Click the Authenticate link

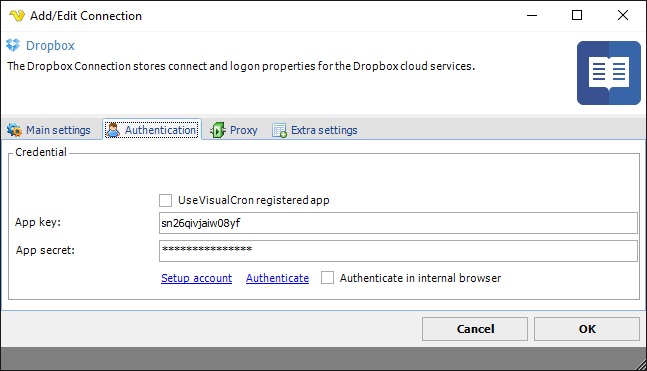coord(277,278)
